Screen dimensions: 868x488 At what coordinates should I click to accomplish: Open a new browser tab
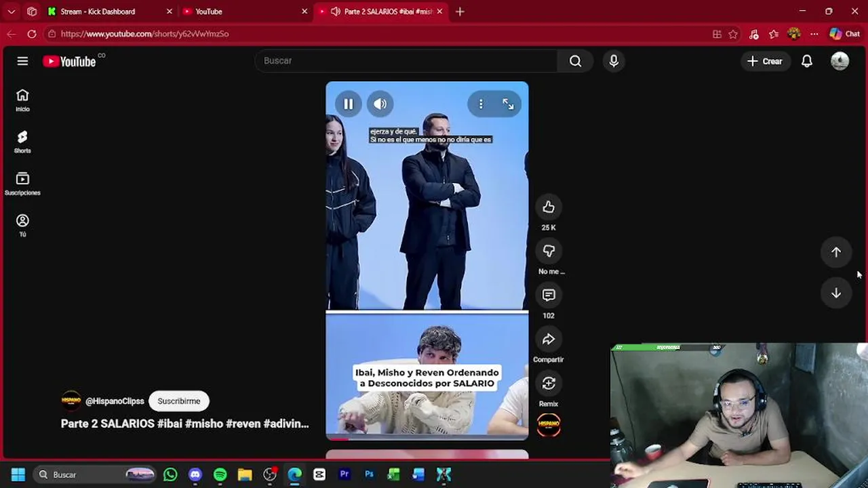pos(460,12)
